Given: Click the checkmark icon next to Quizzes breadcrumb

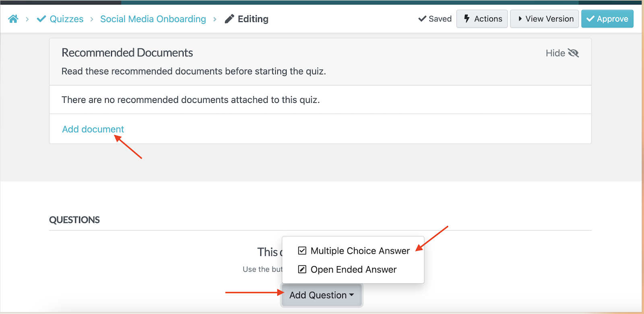Looking at the screenshot, I should 41,18.
